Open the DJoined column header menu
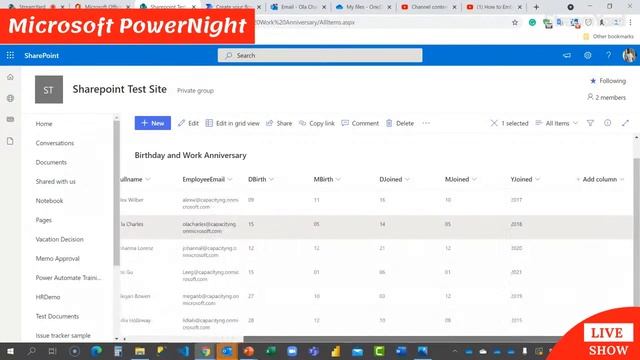This screenshot has height=360, width=640. (394, 179)
